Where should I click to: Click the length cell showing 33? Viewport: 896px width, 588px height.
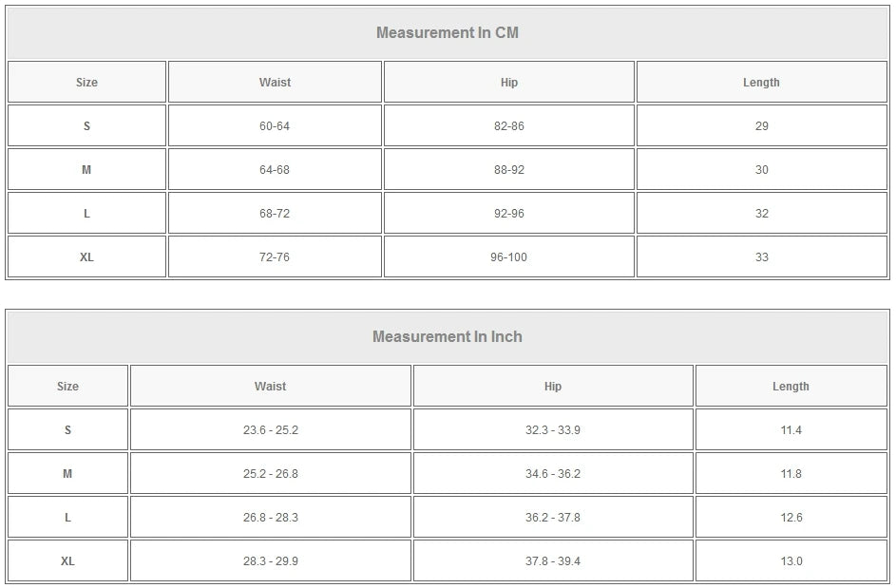[x=761, y=257]
